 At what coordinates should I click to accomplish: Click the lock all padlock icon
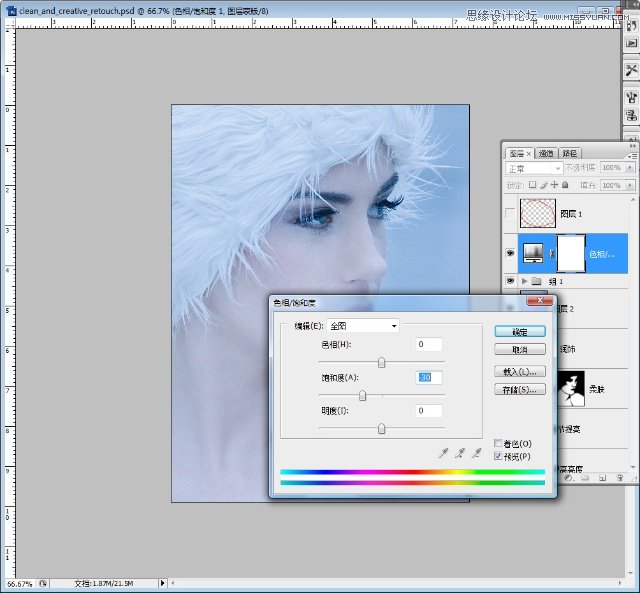click(565, 185)
